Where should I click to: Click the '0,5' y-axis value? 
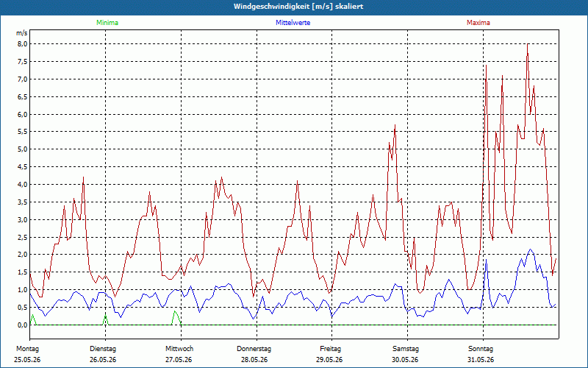[23, 307]
